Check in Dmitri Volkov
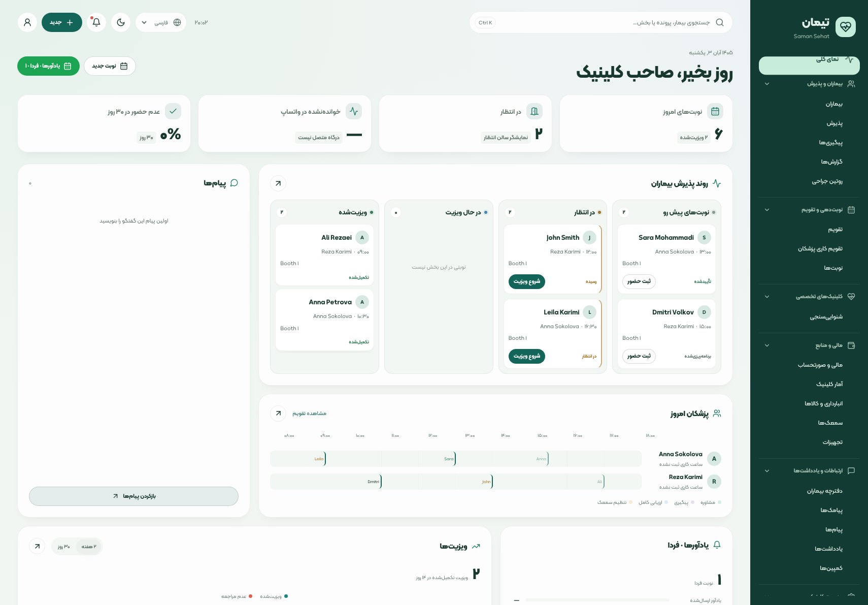This screenshot has height=605, width=868. pyautogui.click(x=639, y=356)
